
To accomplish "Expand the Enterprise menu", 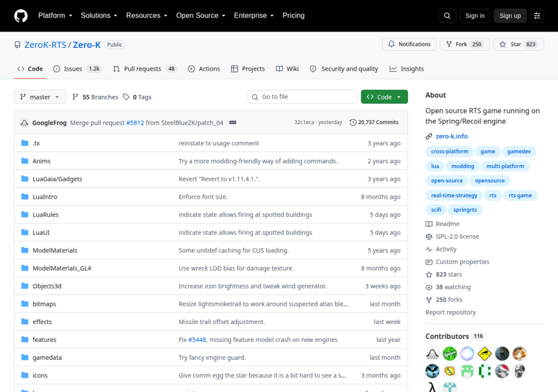I will [x=254, y=16].
